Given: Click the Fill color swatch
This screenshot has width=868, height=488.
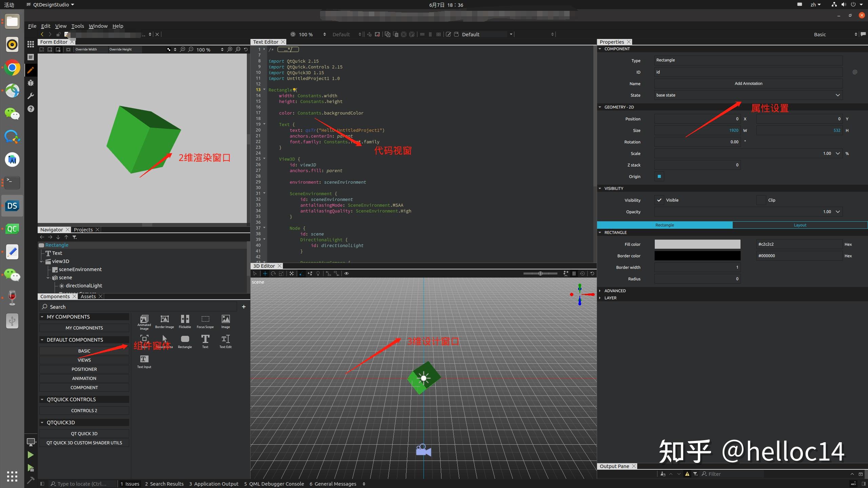Looking at the screenshot, I should (697, 244).
